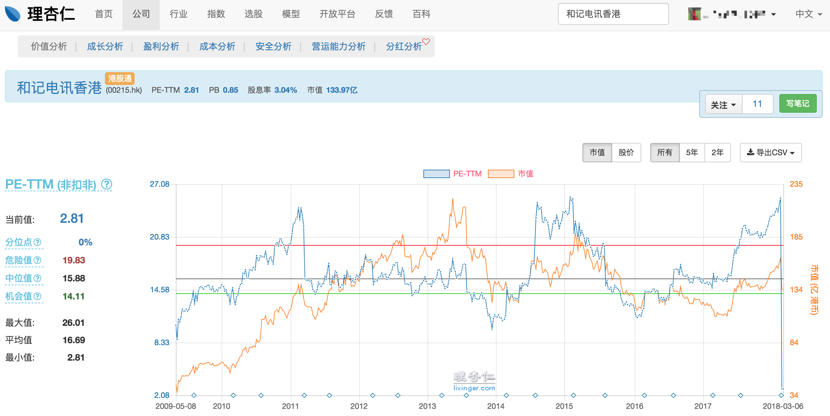Image resolution: width=830 pixels, height=416 pixels.
Task: Open 指数 navigation item
Action: click(216, 14)
